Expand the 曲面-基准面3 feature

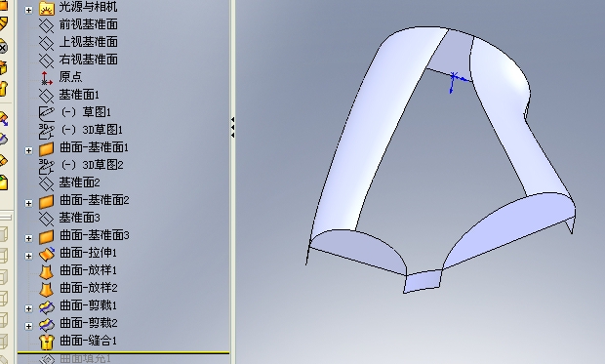(29, 238)
